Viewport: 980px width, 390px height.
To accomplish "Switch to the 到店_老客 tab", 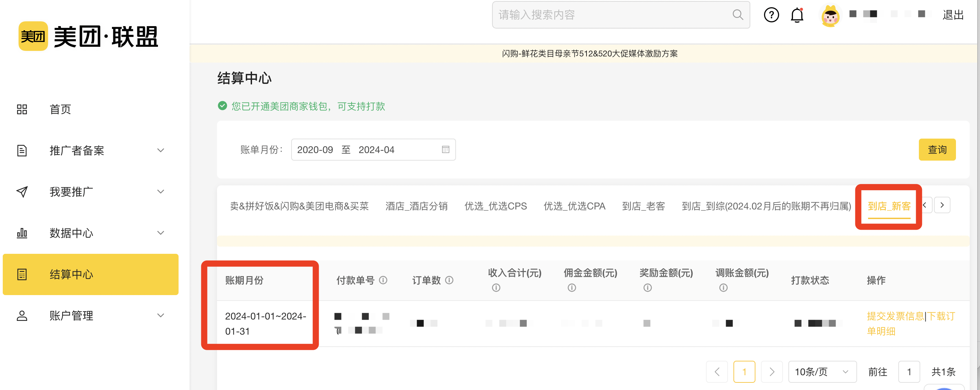I will (x=643, y=206).
